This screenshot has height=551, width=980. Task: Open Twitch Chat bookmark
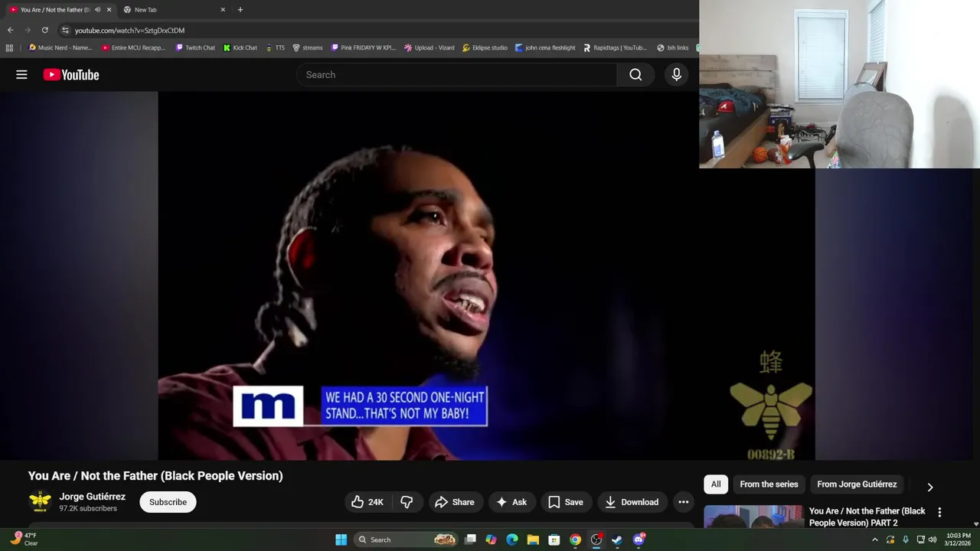(195, 47)
